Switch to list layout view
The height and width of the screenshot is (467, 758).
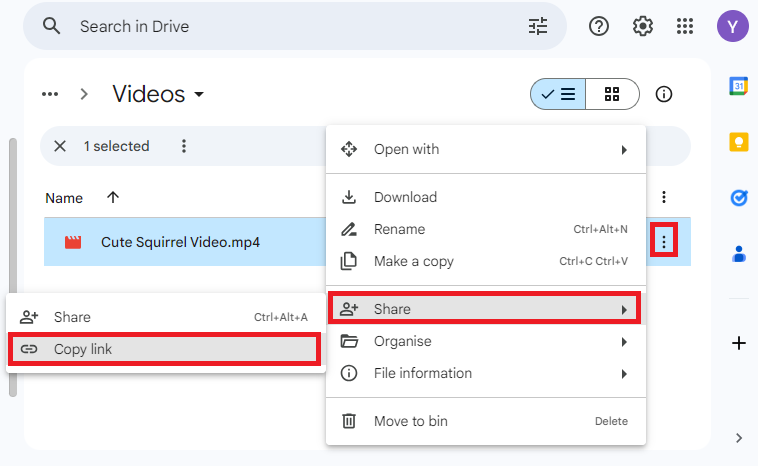coord(558,94)
